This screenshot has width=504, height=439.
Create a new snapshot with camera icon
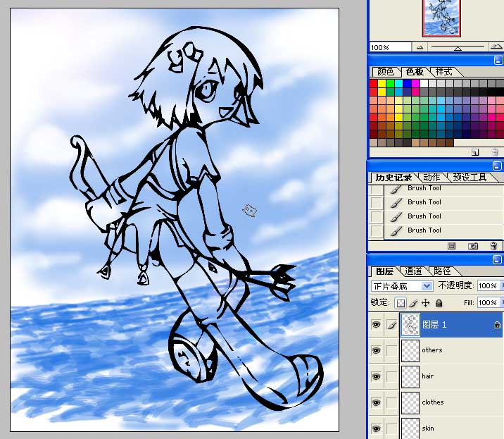pyautogui.click(x=473, y=246)
